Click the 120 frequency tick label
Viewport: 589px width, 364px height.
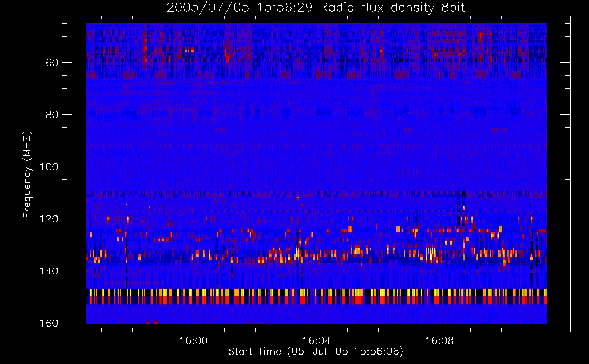click(49, 219)
